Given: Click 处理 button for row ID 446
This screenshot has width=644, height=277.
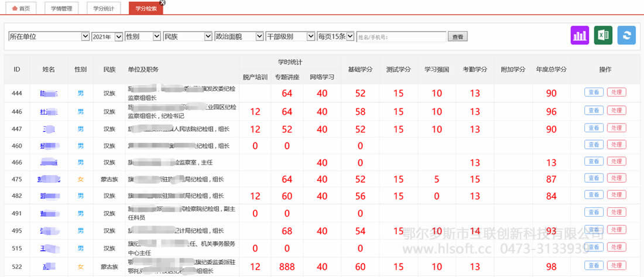Looking at the screenshot, I should 616,110.
